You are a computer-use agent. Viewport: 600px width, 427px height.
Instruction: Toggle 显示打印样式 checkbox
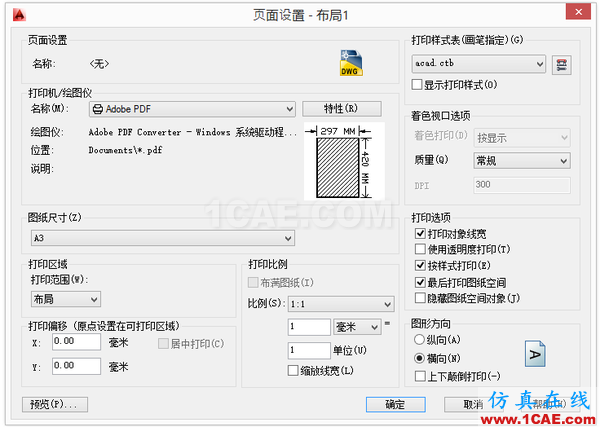coord(417,85)
